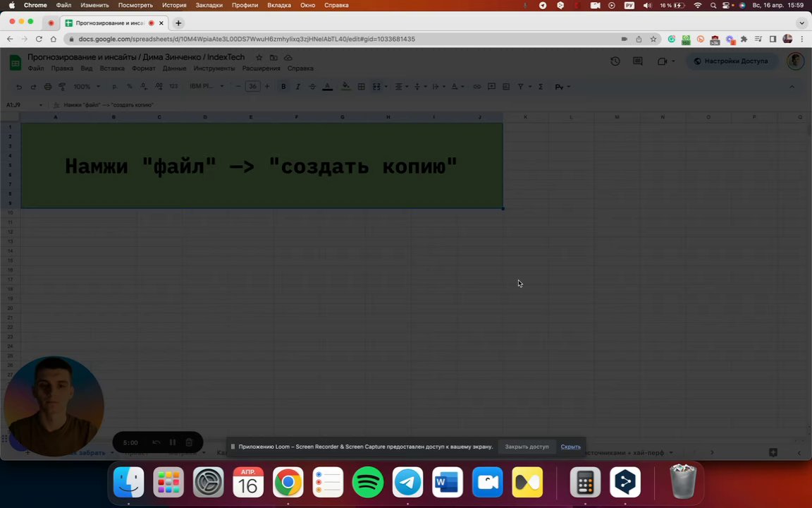Open merge cells options dropdown arrow
The image size is (812, 508).
[386, 87]
